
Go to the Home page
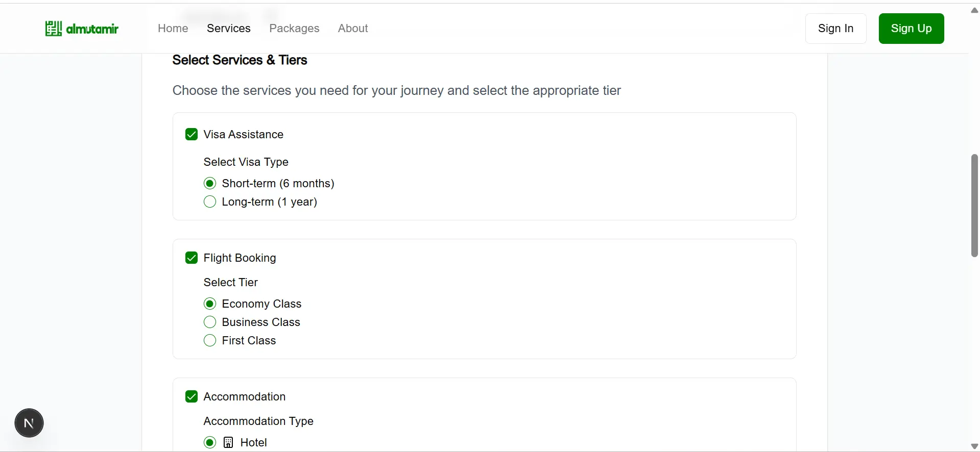pyautogui.click(x=173, y=29)
